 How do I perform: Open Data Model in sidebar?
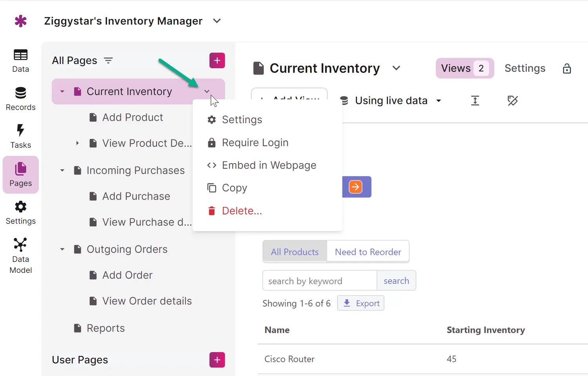click(x=20, y=255)
